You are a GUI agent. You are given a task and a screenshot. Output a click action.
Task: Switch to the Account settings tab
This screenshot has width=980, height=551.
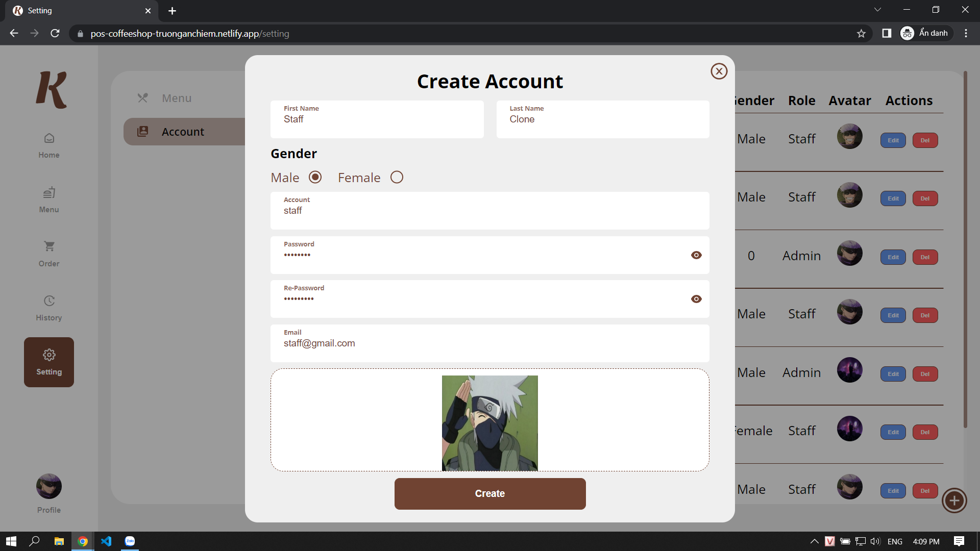point(183,132)
